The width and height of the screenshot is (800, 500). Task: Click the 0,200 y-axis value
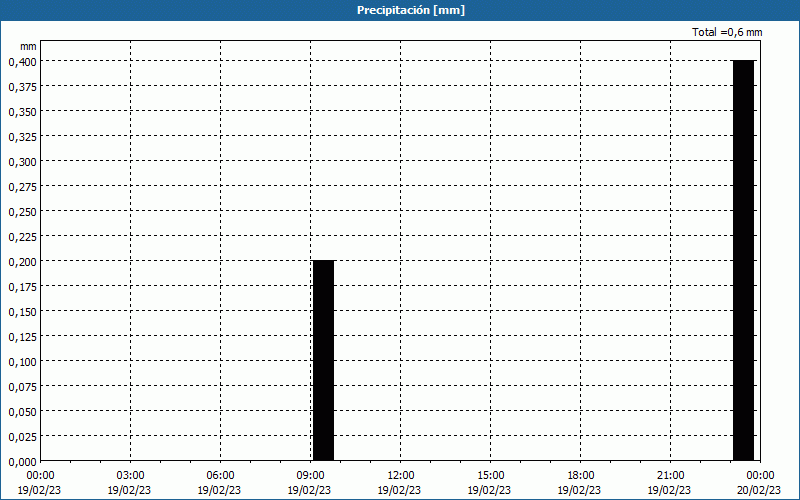[x=22, y=262]
